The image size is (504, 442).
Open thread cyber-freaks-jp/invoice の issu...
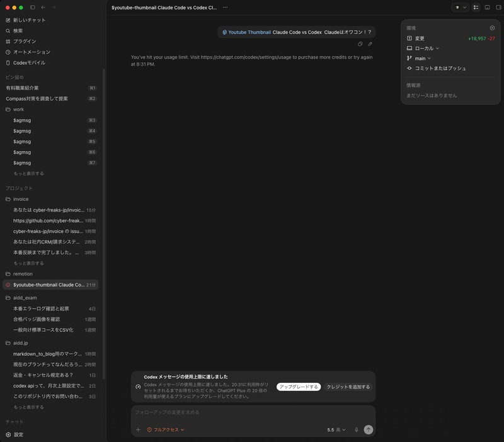coord(52,231)
